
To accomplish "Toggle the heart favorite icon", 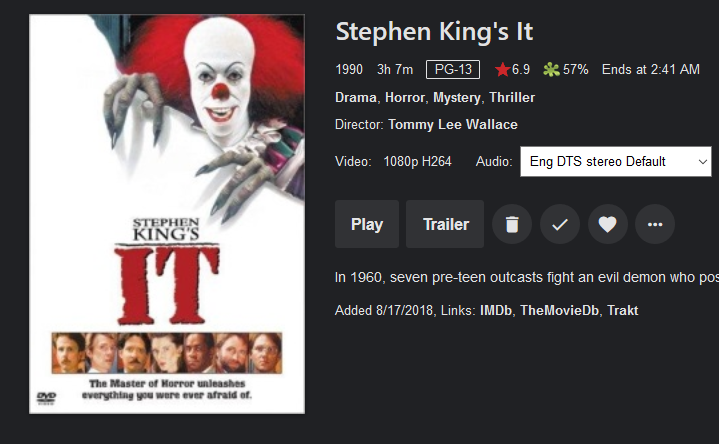I will point(607,224).
